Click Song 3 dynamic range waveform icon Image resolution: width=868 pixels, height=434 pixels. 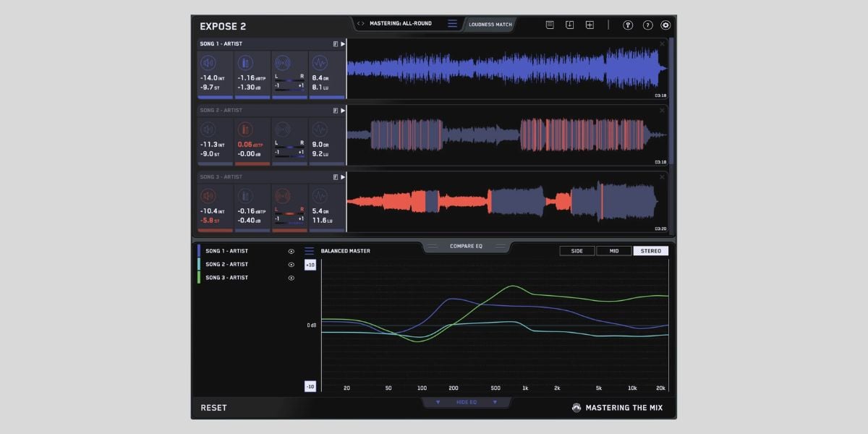[x=319, y=196]
